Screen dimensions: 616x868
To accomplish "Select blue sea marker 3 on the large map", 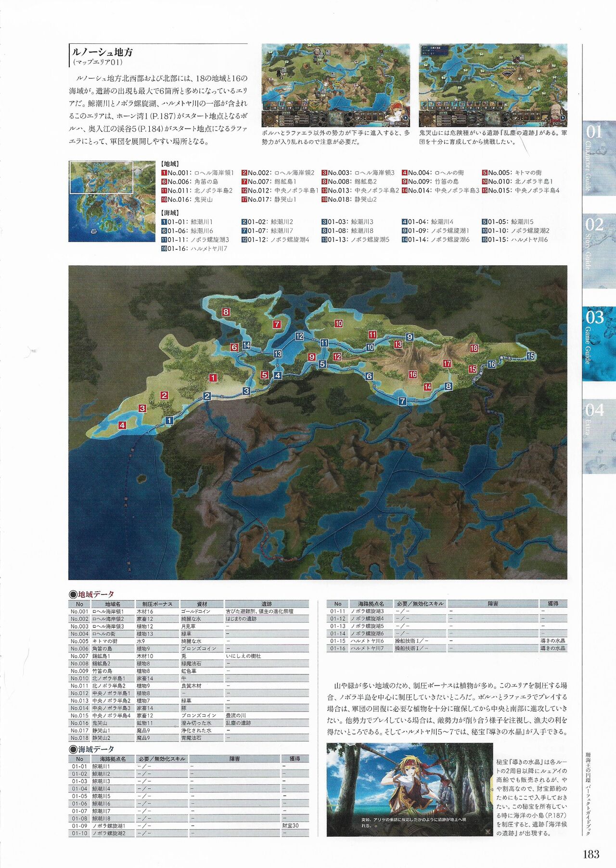I will [x=246, y=390].
